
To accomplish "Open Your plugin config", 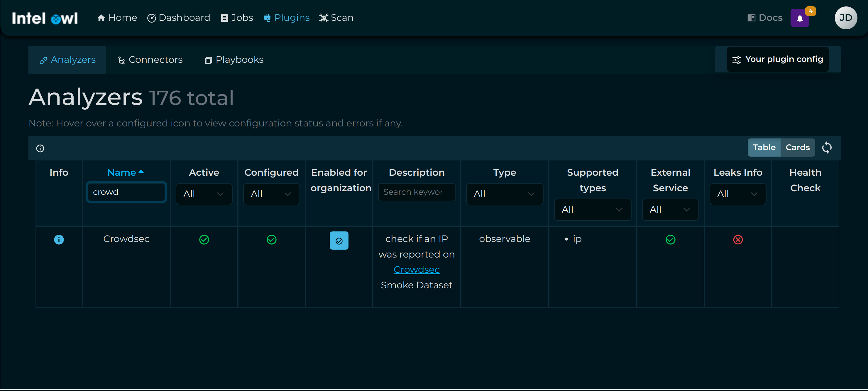I will click(x=777, y=59).
